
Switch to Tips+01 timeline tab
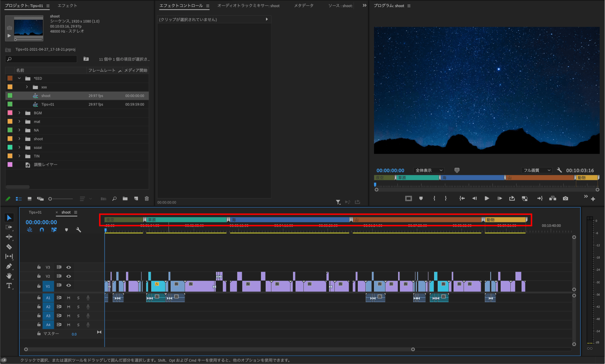[x=35, y=212]
